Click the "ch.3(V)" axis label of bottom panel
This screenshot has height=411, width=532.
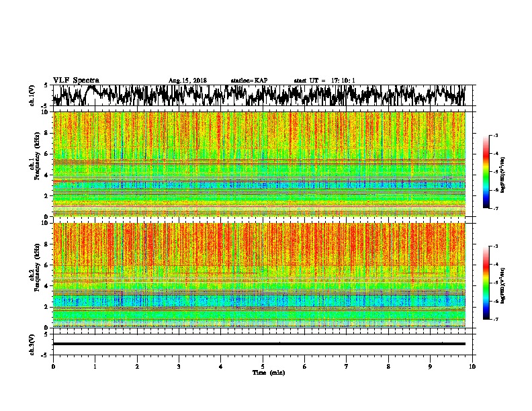(32, 345)
